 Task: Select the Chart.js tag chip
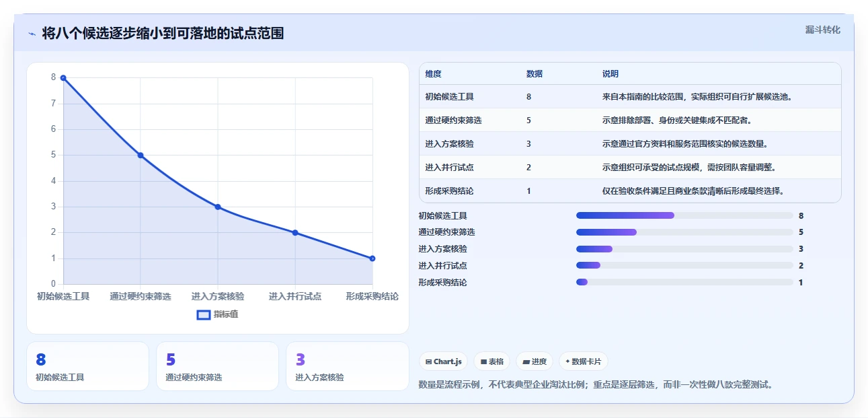pyautogui.click(x=443, y=361)
